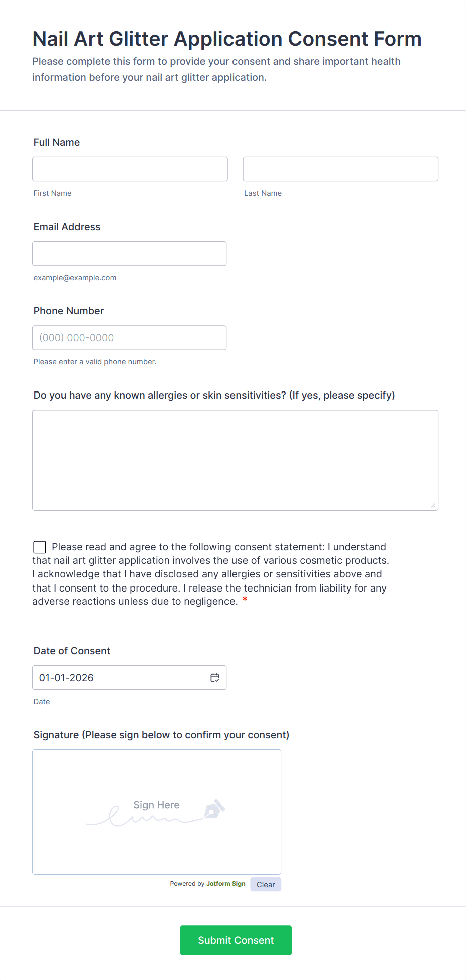Viewport: 466px width, 980px height.
Task: Click the signature pen icon
Action: tap(214, 809)
